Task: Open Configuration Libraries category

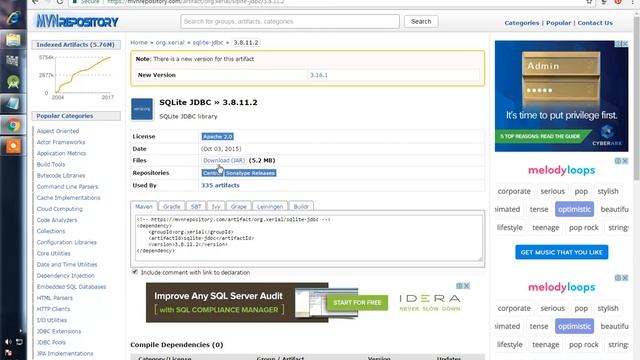Action: click(67, 242)
